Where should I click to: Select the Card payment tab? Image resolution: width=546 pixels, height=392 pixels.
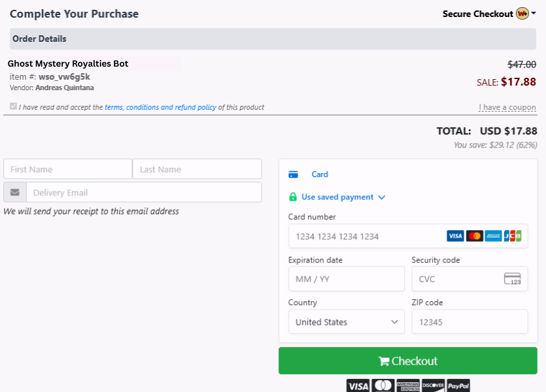pyautogui.click(x=319, y=174)
